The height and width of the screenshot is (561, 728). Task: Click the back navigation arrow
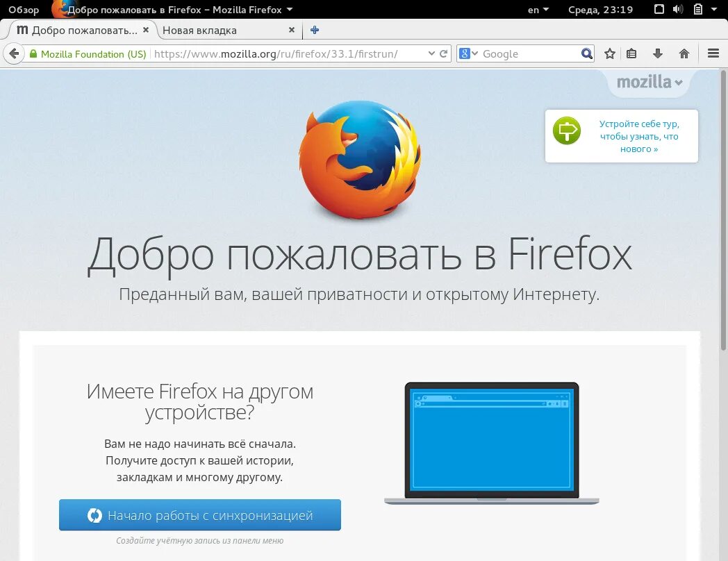pyautogui.click(x=14, y=54)
